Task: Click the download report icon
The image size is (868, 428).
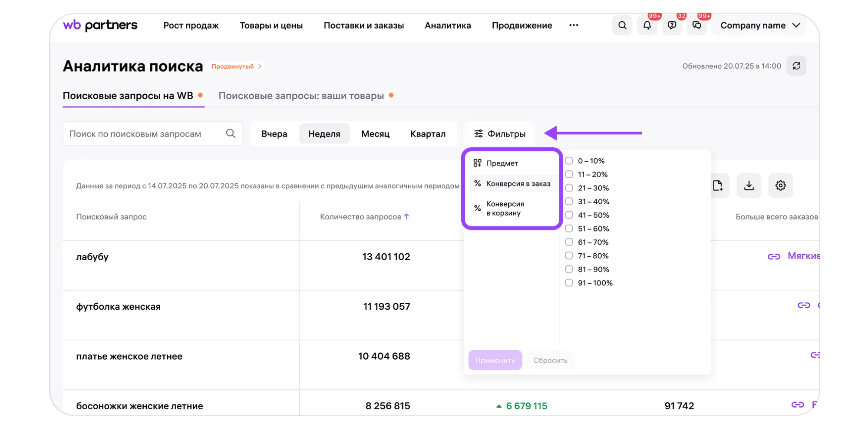Action: (749, 186)
